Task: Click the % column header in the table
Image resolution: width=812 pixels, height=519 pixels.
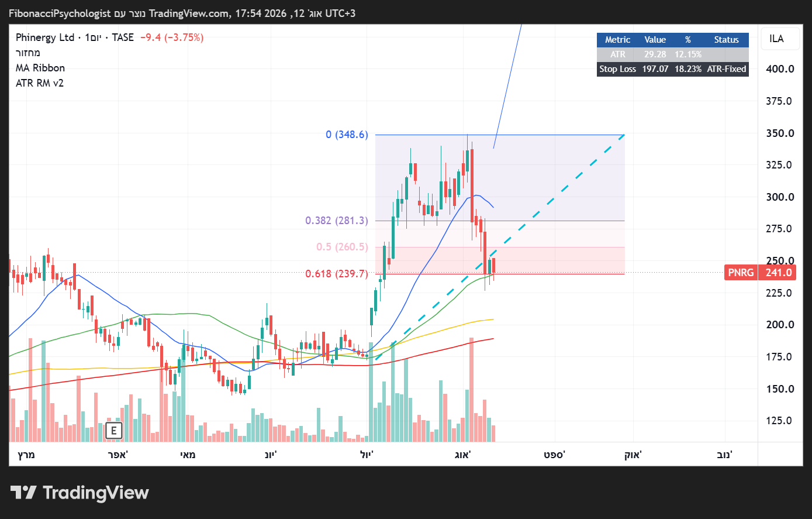Action: coord(688,40)
